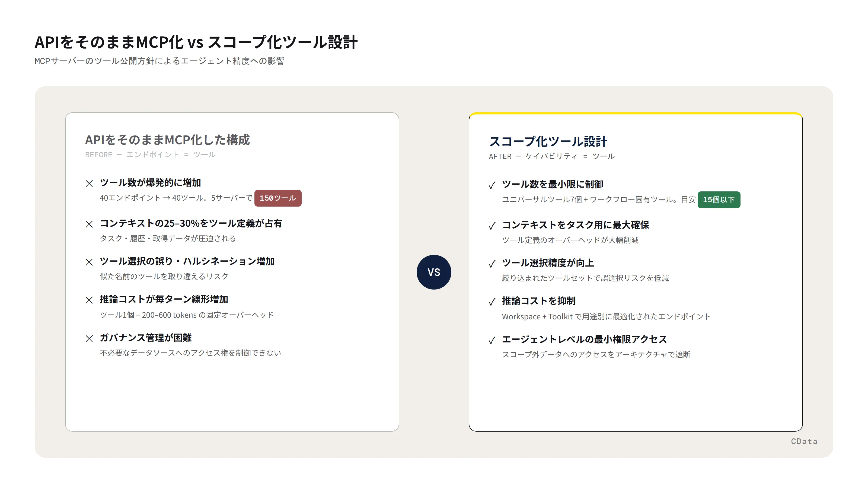Click the checkmark beside コンテキストをタスク用に最大確保
This screenshot has height=488, width=868.
tap(492, 226)
